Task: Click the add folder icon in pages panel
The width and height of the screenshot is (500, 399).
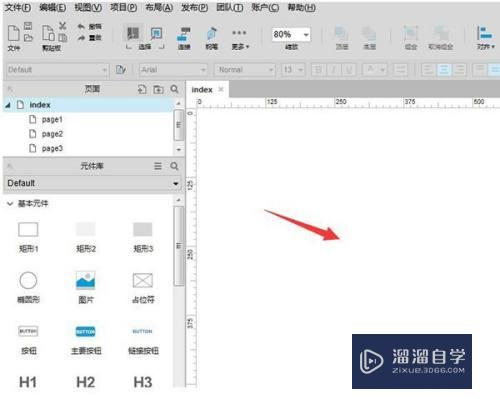Action: tap(158, 89)
